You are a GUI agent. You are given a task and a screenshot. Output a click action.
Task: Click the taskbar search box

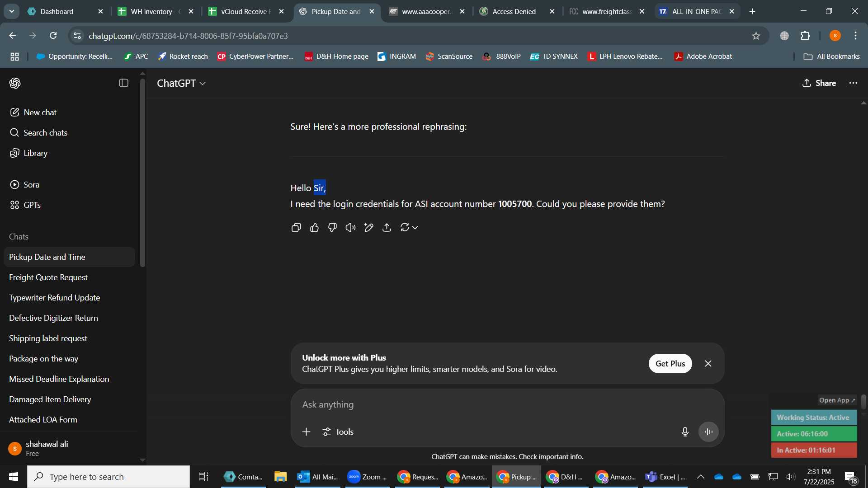click(108, 477)
